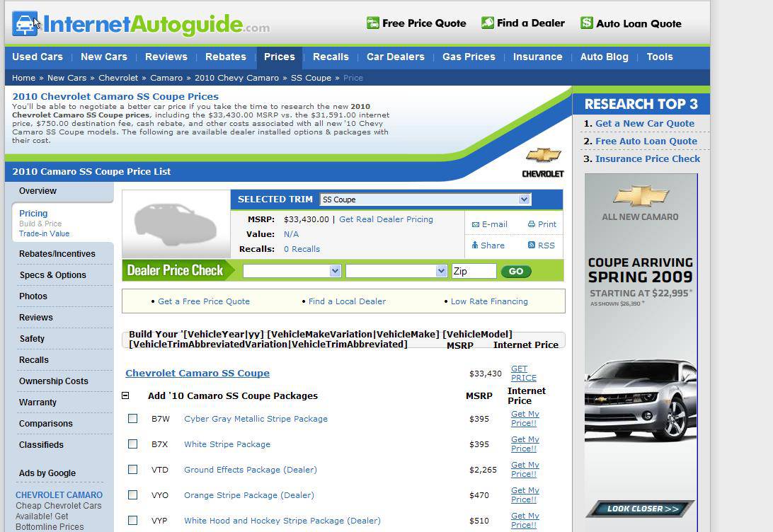
Task: Click the Get Real Dealer Pricing link
Action: point(386,219)
